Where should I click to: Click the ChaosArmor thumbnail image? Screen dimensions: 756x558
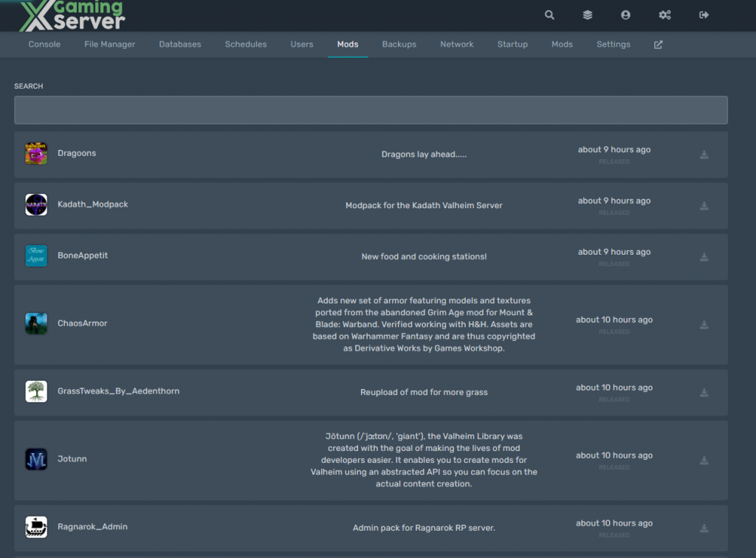click(36, 323)
